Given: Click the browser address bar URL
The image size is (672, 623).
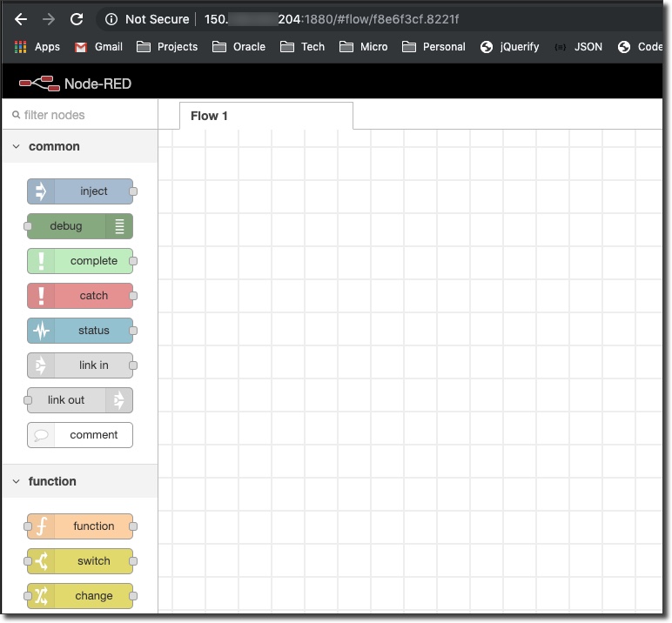Looking at the screenshot, I should (332, 19).
